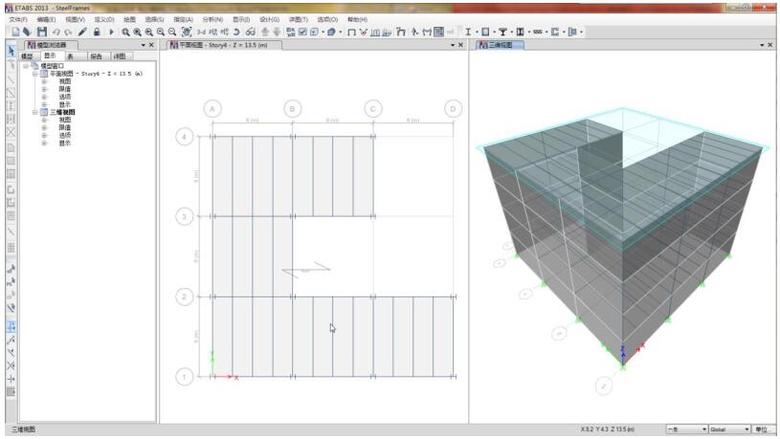Collapse the 平面视图 Story6 tree node
This screenshot has width=780, height=439.
tap(36, 73)
